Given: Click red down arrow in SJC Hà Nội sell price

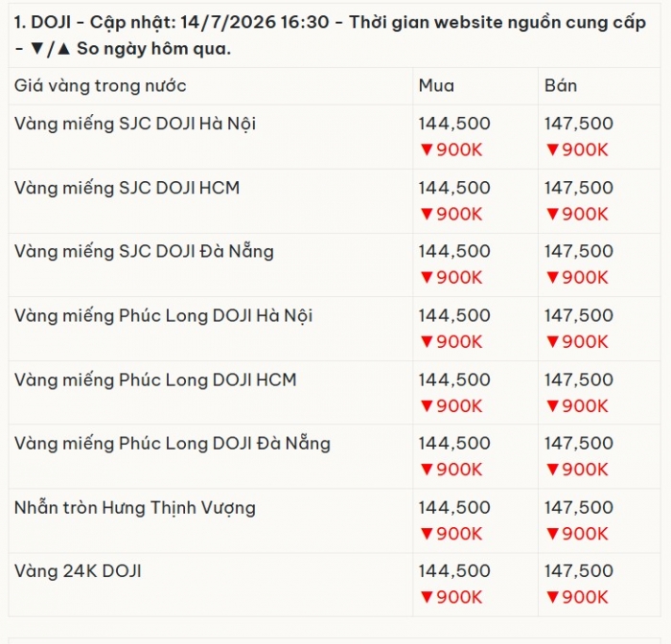Looking at the screenshot, I should coord(552,149).
